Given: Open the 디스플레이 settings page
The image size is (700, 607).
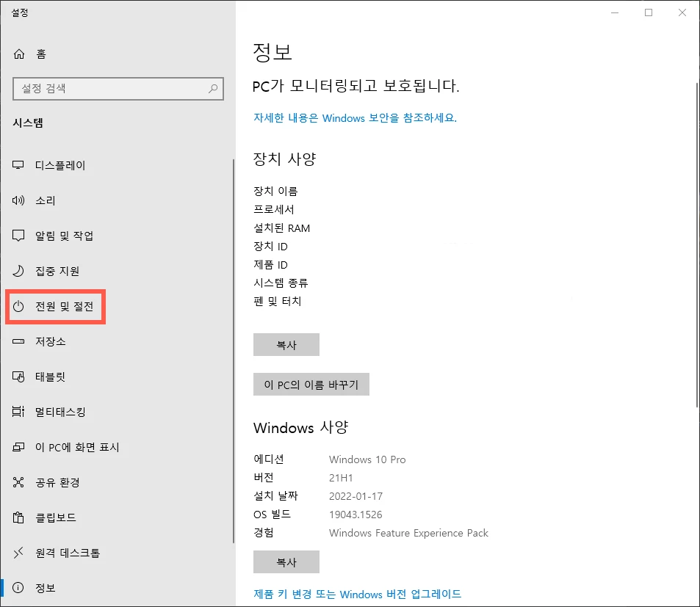Looking at the screenshot, I should pyautogui.click(x=117, y=165).
